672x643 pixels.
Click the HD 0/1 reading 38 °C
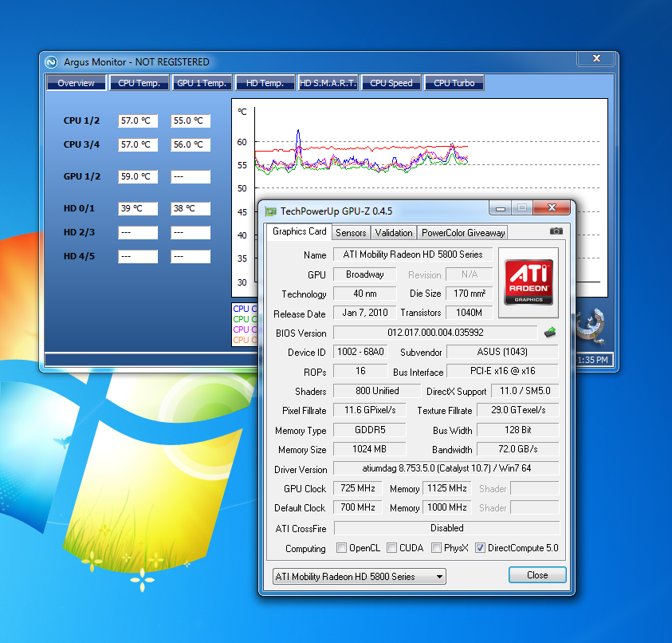tap(191, 208)
